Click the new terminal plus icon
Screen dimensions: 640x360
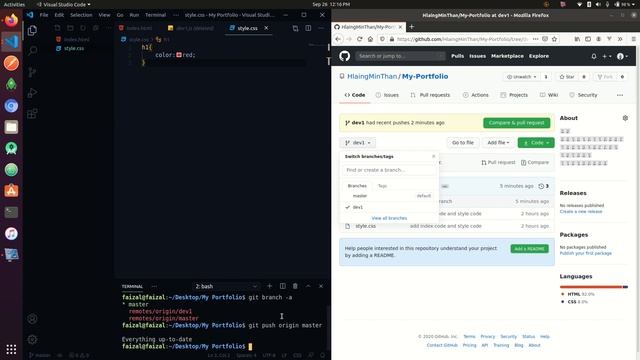coord(269,286)
